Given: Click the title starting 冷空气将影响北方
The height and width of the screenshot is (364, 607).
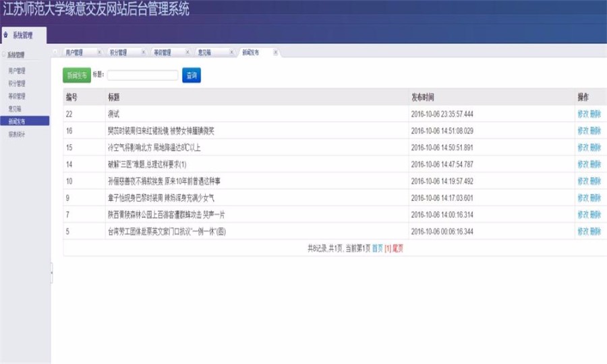Looking at the screenshot, I should (154, 148).
